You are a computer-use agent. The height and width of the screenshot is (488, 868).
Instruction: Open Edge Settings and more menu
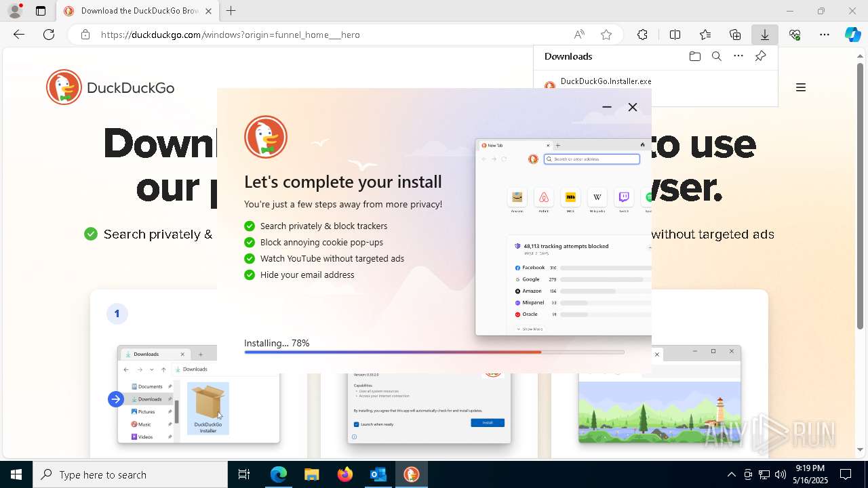(x=825, y=35)
